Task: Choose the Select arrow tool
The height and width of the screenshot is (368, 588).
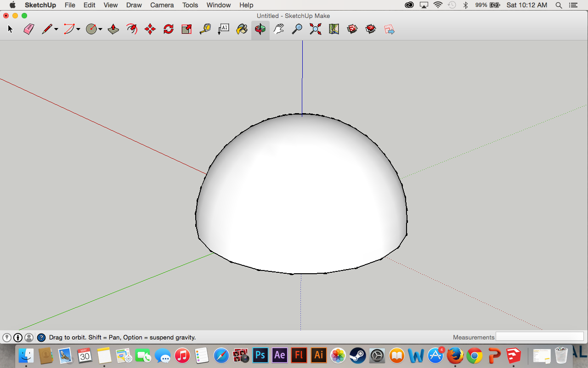Action: pos(9,29)
